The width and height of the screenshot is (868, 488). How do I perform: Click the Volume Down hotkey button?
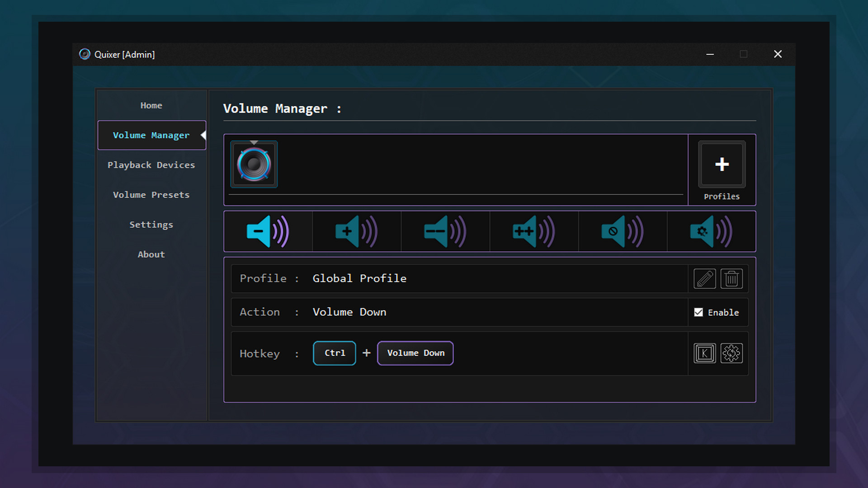tap(415, 353)
